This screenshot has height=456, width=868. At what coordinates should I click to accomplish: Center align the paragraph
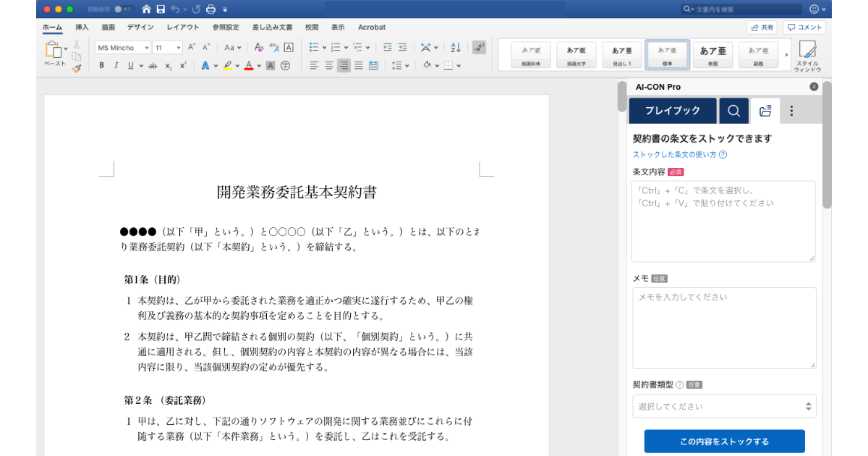click(x=329, y=65)
